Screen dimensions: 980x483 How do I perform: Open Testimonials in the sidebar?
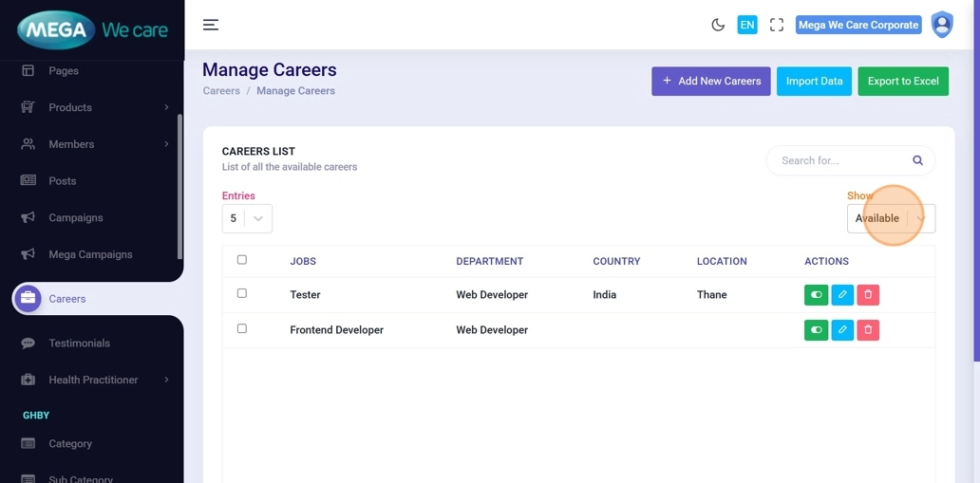tap(79, 344)
